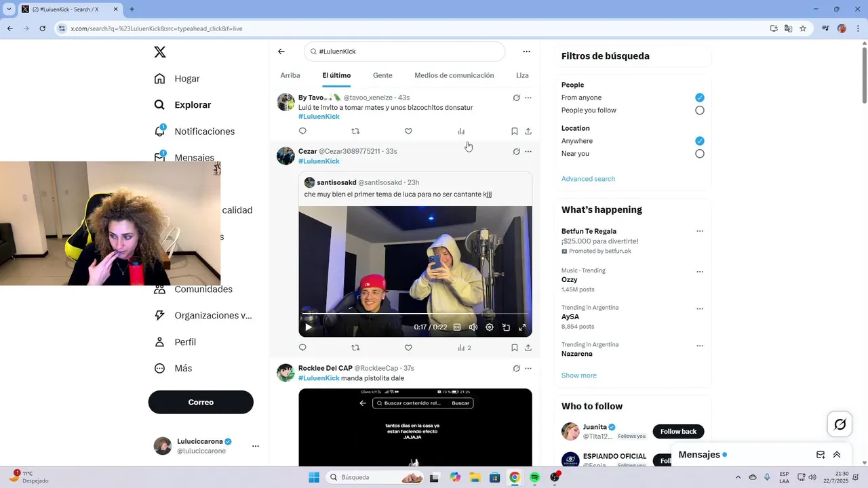Open Comunidades in sidebar

pyautogui.click(x=203, y=289)
